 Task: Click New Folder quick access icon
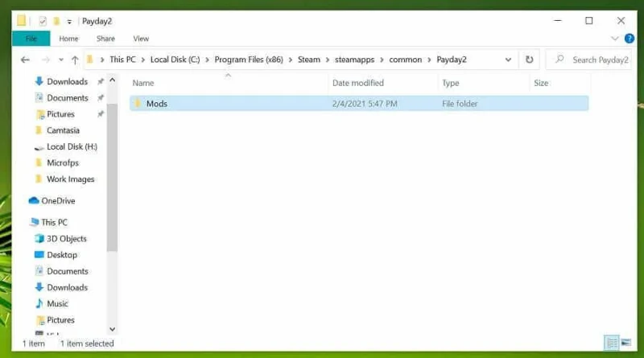pyautogui.click(x=56, y=21)
